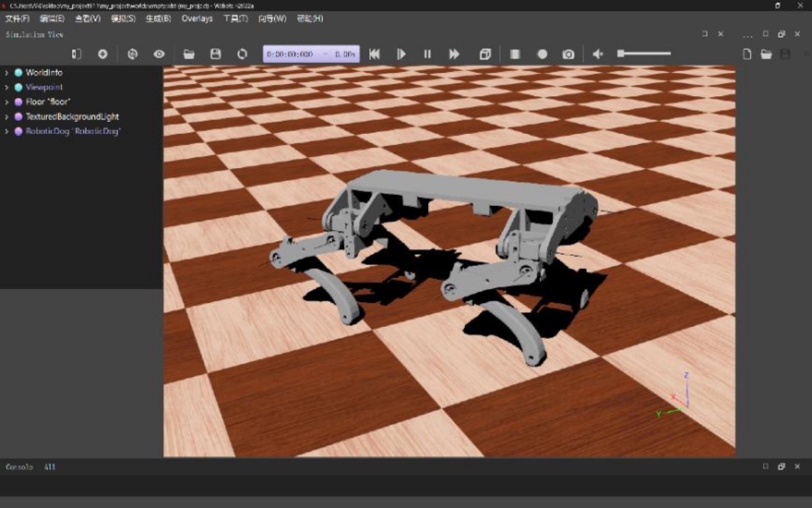Mute the simulation sound
The height and width of the screenshot is (508, 812).
click(x=598, y=54)
